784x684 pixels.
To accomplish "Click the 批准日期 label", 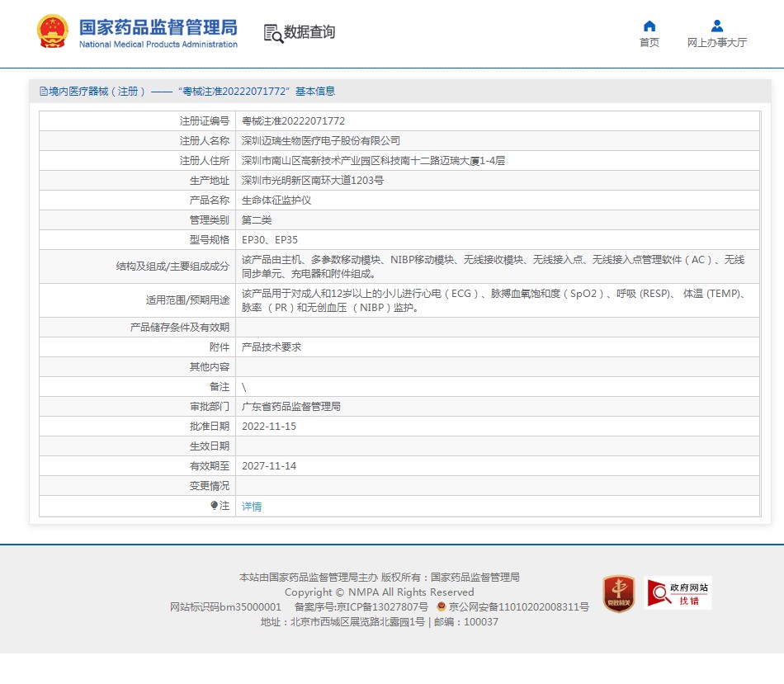I will pos(210,427).
